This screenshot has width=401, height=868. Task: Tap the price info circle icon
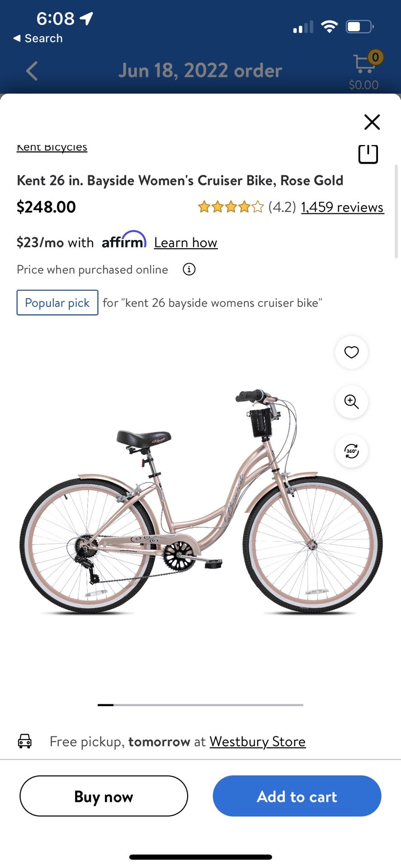[x=189, y=269]
